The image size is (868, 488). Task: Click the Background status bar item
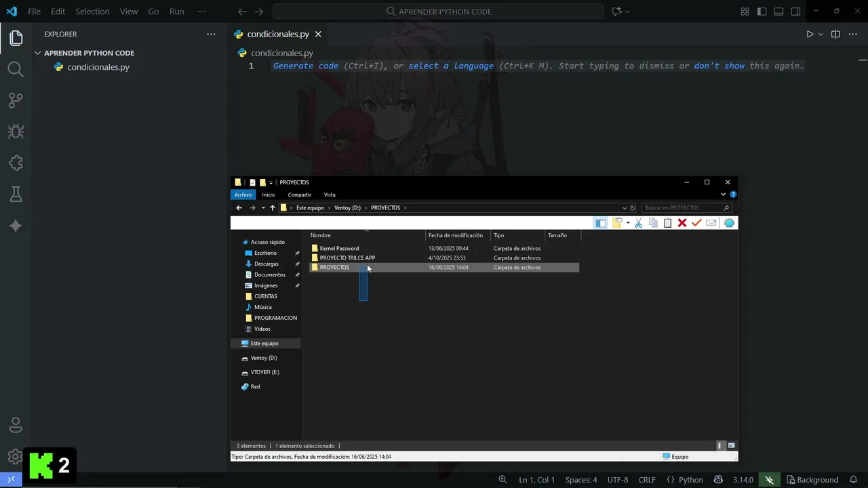pyautogui.click(x=812, y=480)
